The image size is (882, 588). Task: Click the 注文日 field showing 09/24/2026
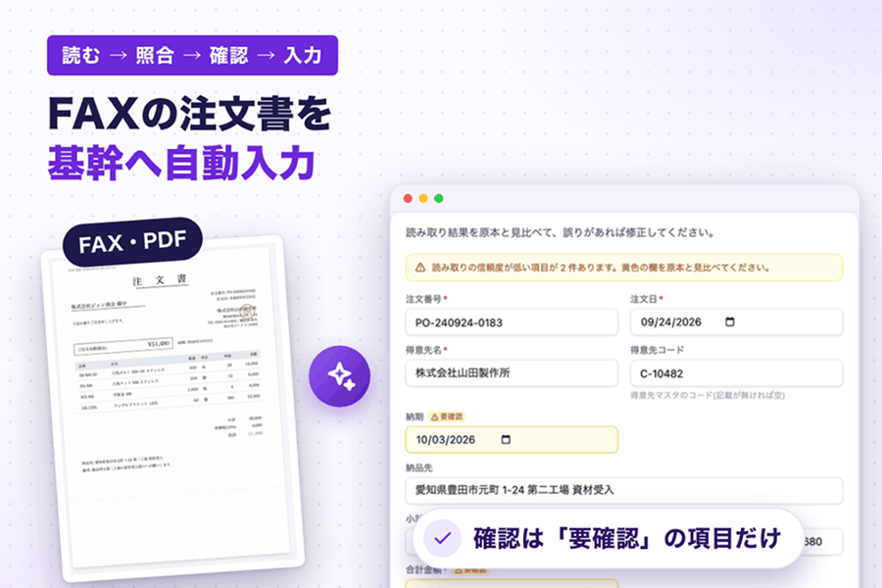pyautogui.click(x=736, y=322)
